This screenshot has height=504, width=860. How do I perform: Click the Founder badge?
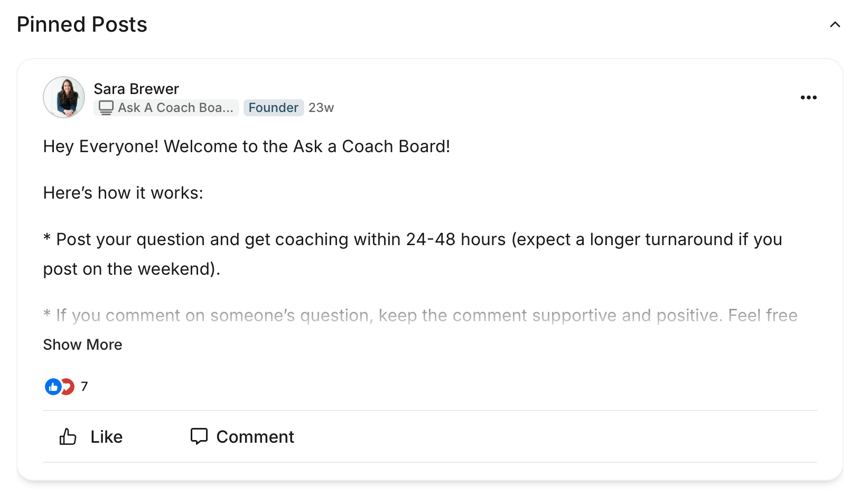click(x=274, y=108)
